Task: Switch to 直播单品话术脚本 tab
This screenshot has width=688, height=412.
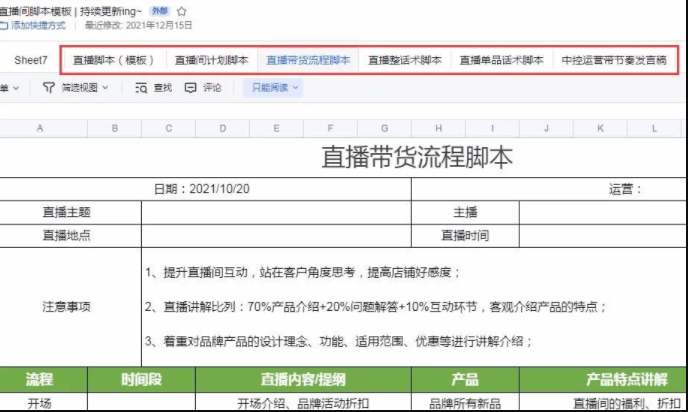Action: pos(501,60)
